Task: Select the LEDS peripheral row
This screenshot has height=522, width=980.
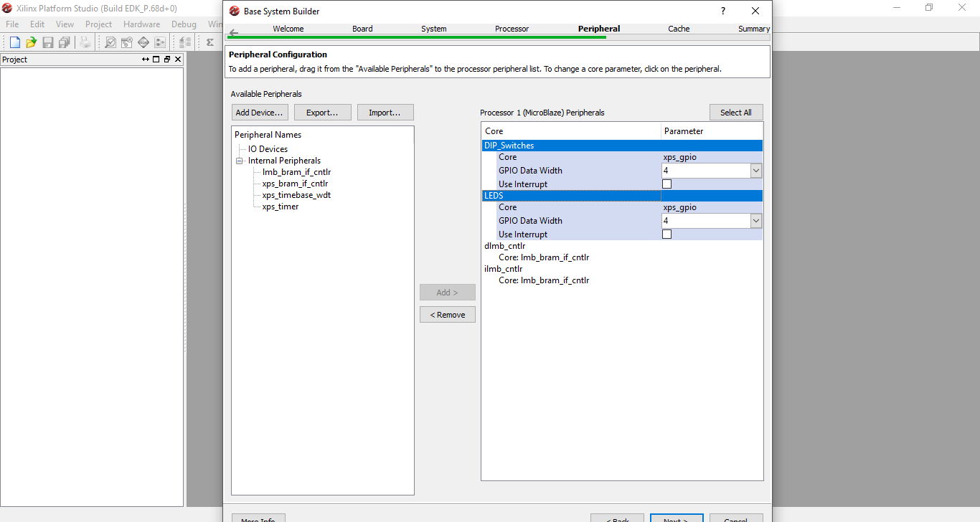Action: (622, 196)
